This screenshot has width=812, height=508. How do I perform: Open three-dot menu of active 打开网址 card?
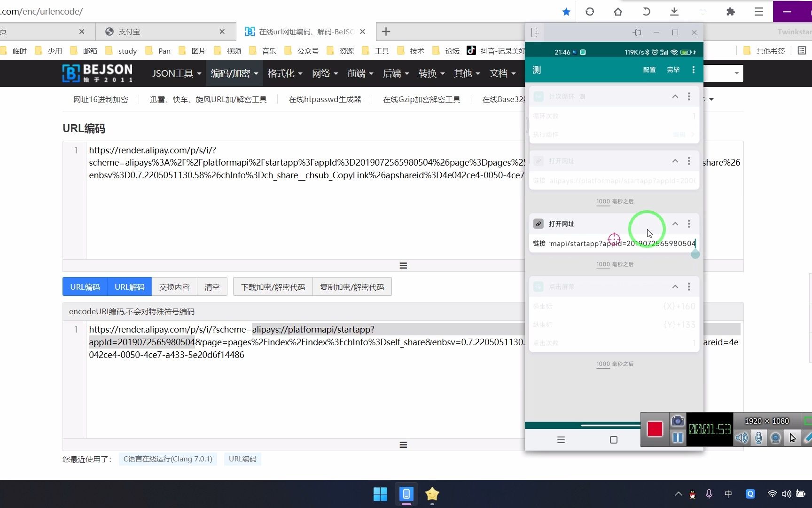tap(689, 224)
